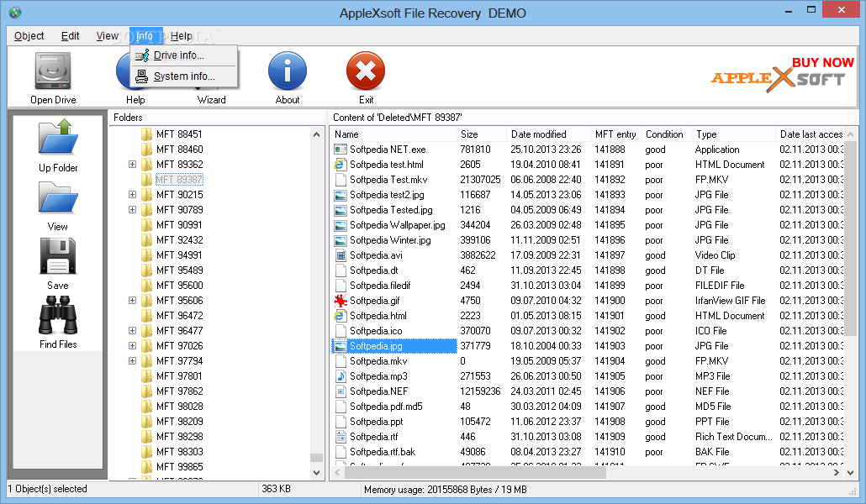Click the Find Files binoculars icon

pyautogui.click(x=58, y=315)
